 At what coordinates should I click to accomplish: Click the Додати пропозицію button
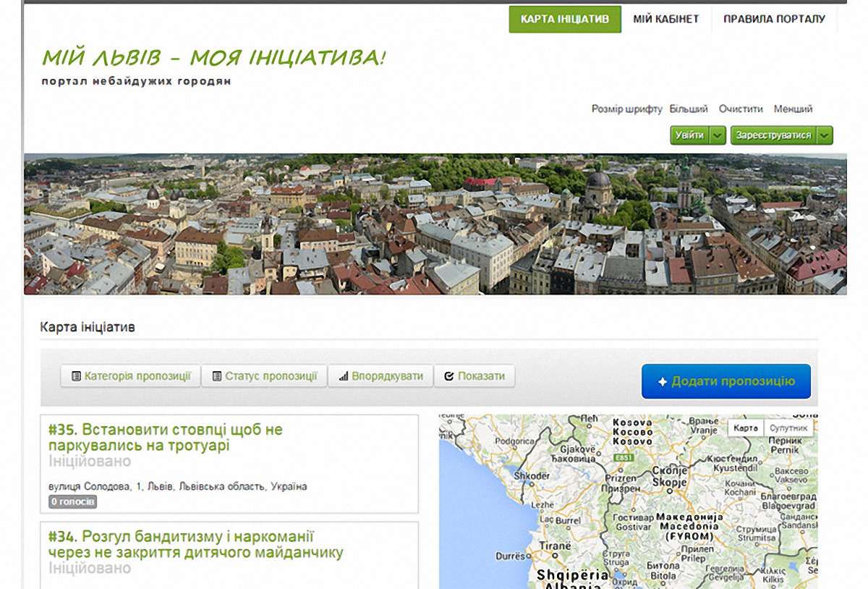coord(726,381)
